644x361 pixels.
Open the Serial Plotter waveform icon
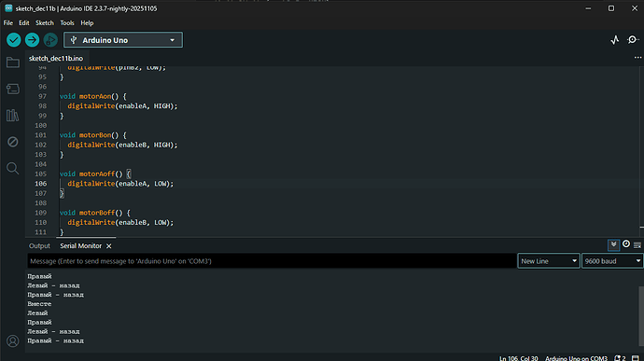(615, 40)
